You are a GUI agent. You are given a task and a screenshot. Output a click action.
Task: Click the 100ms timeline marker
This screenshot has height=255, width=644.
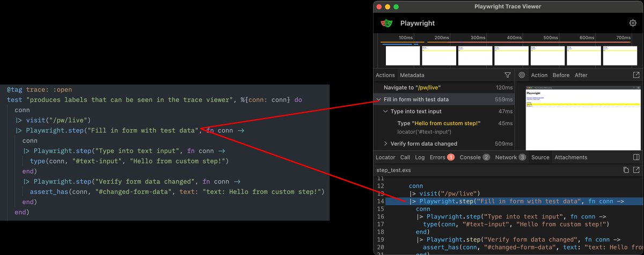[x=406, y=38]
